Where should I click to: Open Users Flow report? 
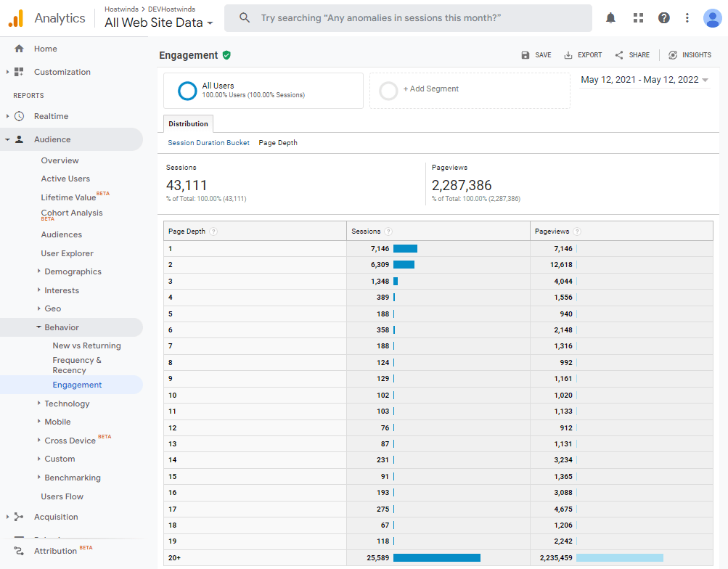pos(62,496)
